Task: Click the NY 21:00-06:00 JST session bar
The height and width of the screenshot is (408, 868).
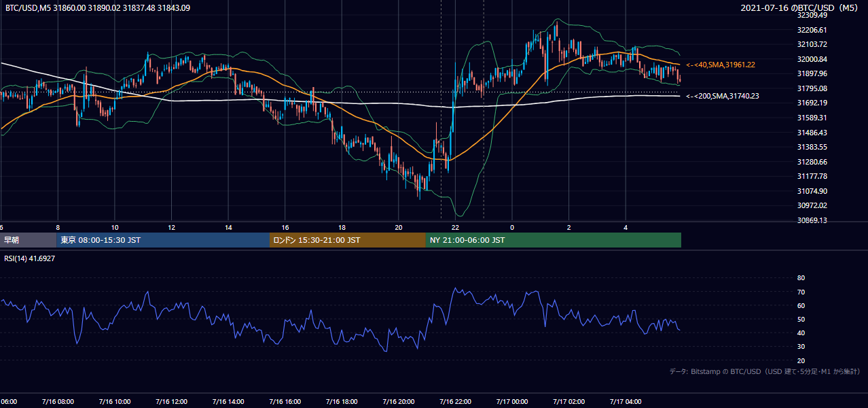Action: [554, 240]
